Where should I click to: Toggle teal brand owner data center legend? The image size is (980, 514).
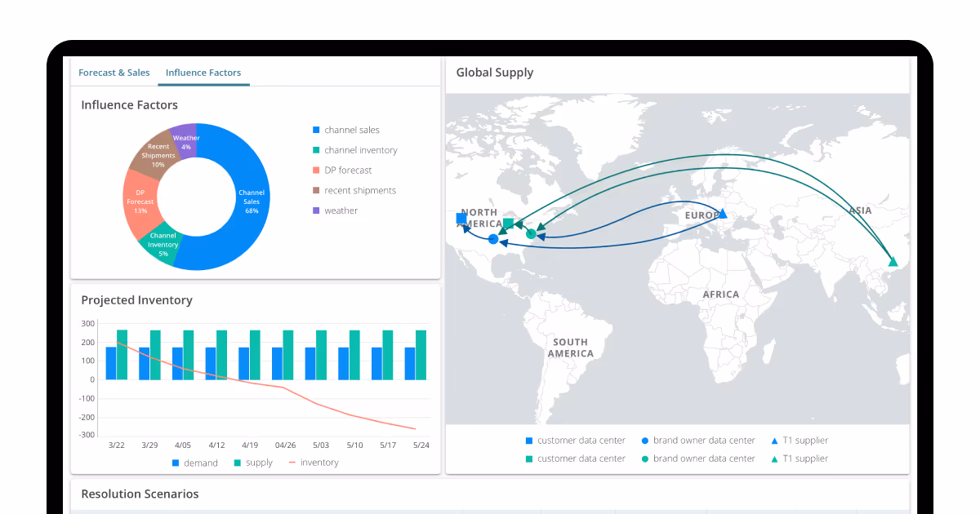698,459
